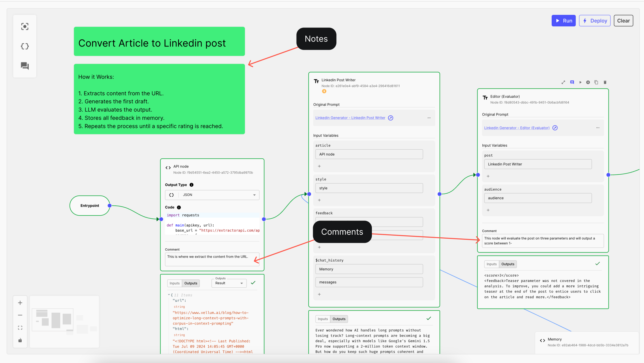
Task: Toggle comment icon above Editor node
Action: 572,82
